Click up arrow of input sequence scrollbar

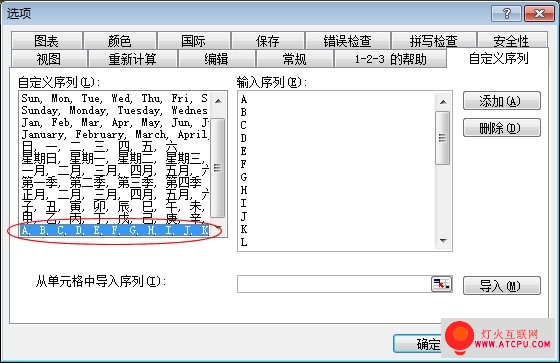(443, 102)
